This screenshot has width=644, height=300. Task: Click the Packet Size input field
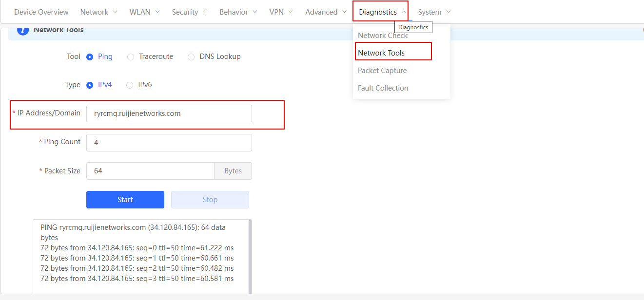tap(150, 171)
